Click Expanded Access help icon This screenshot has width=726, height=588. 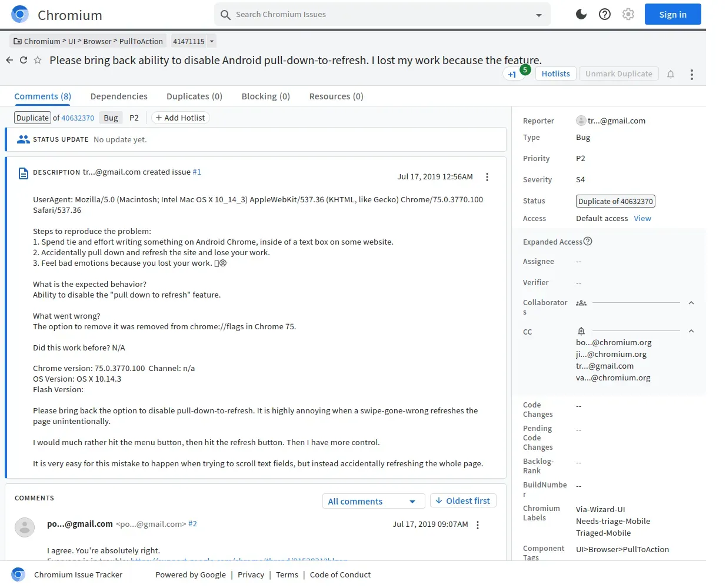click(x=588, y=241)
